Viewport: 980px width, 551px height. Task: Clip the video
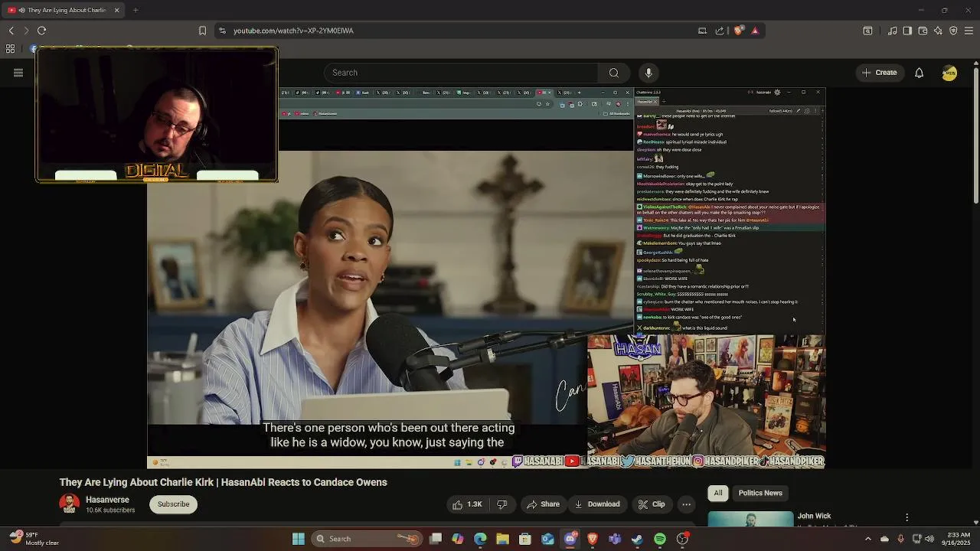651,504
